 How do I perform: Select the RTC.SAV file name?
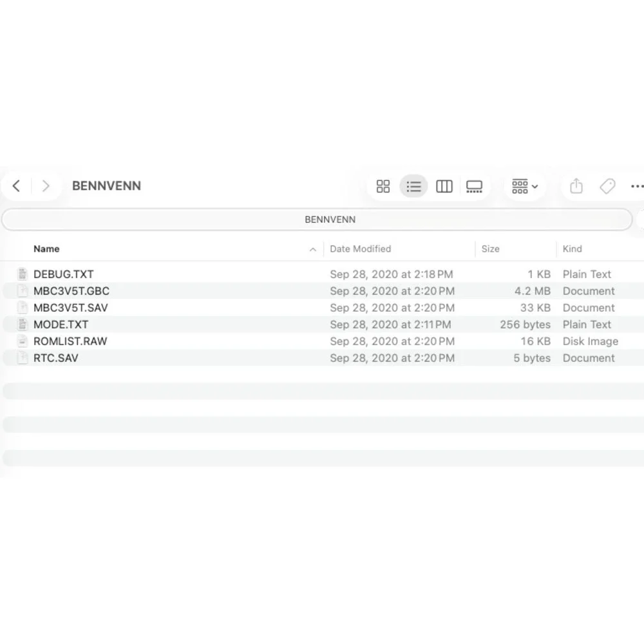[x=56, y=358]
